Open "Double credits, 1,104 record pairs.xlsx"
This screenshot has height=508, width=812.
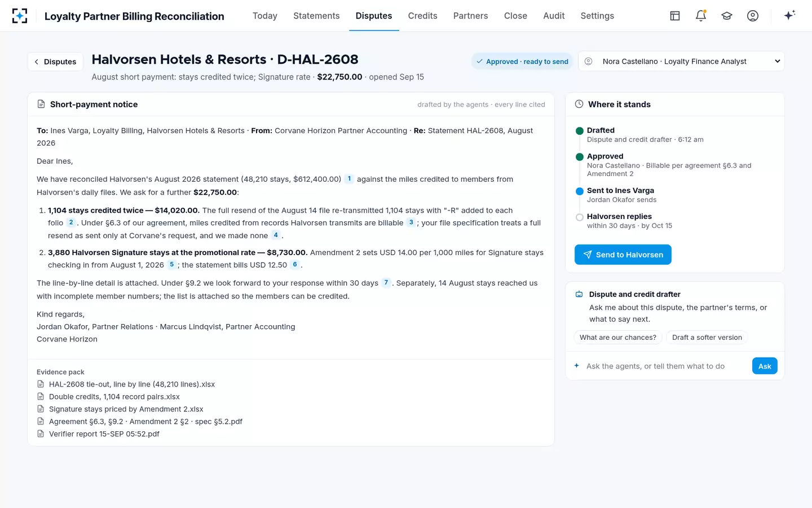(x=114, y=397)
